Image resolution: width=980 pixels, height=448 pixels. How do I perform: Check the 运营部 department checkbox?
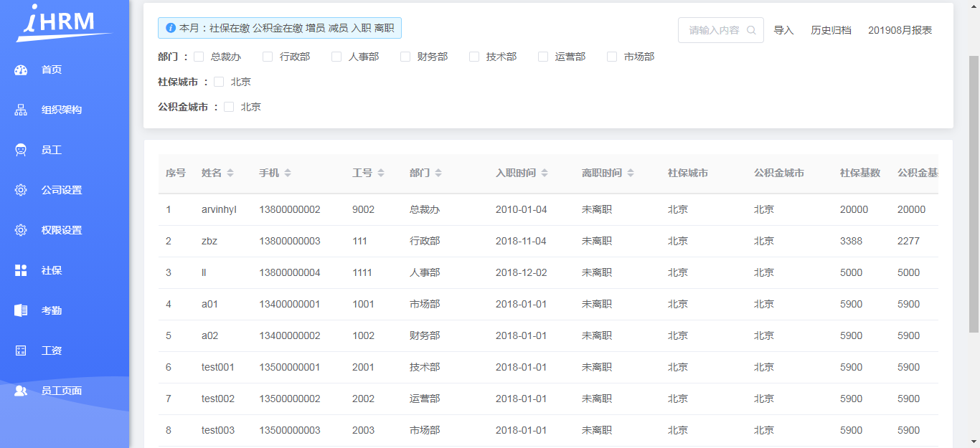pyautogui.click(x=543, y=57)
